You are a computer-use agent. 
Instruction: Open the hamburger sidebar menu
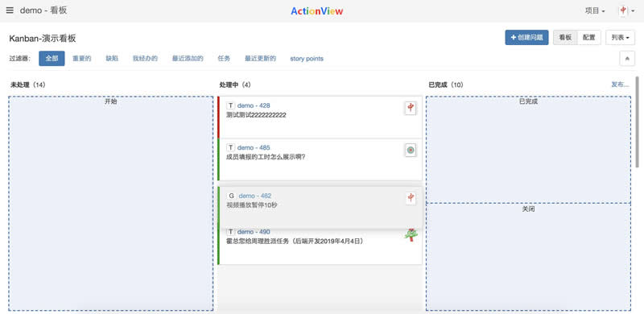pyautogui.click(x=10, y=10)
